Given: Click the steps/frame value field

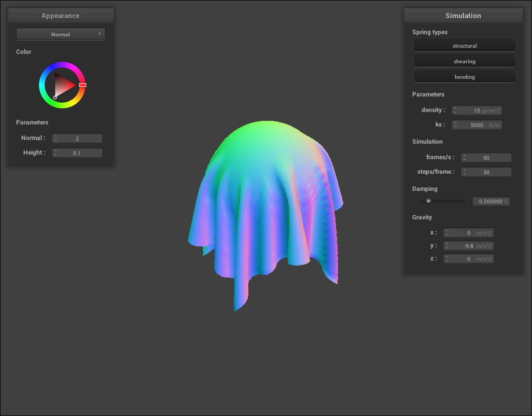Looking at the screenshot, I should tap(486, 172).
